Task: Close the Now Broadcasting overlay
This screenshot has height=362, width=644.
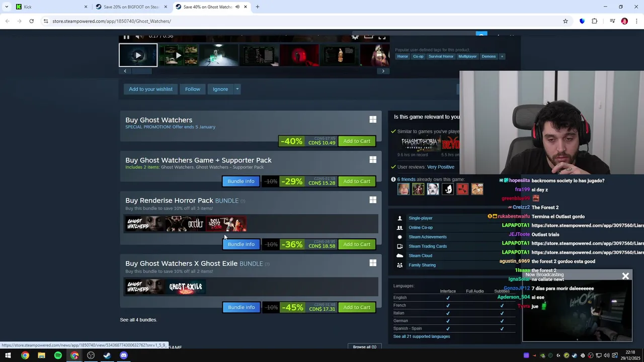Action: click(625, 276)
